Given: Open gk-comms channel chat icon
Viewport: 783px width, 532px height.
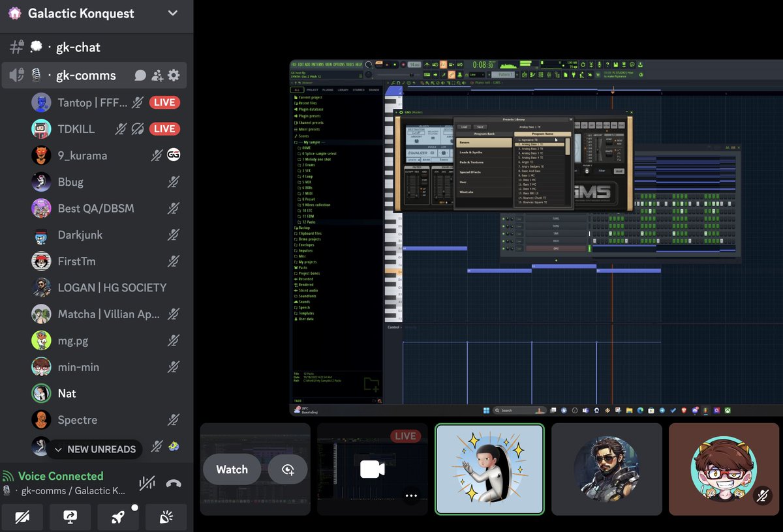Looking at the screenshot, I should pos(140,76).
